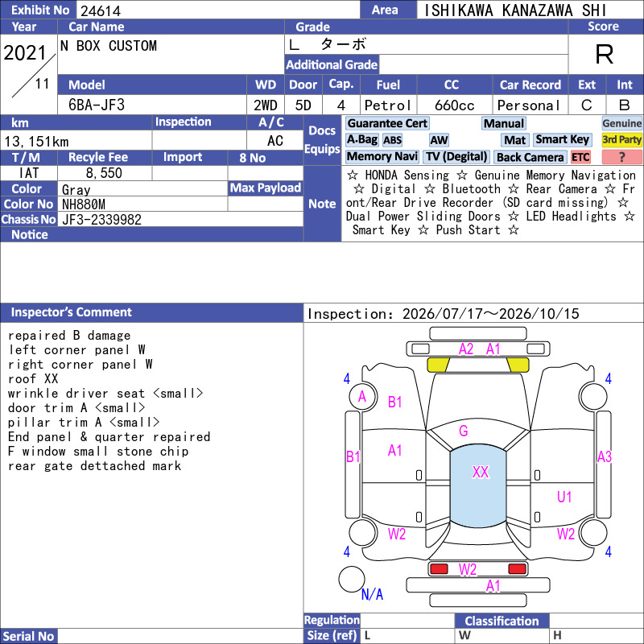This screenshot has width=644, height=644.
Task: Click the mileage 13,151km
Action: tap(36, 142)
